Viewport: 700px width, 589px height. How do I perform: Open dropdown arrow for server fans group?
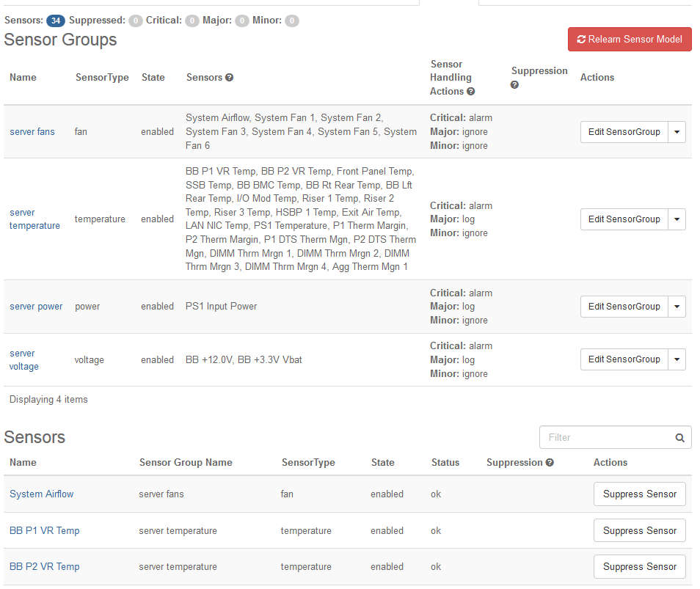coord(677,132)
